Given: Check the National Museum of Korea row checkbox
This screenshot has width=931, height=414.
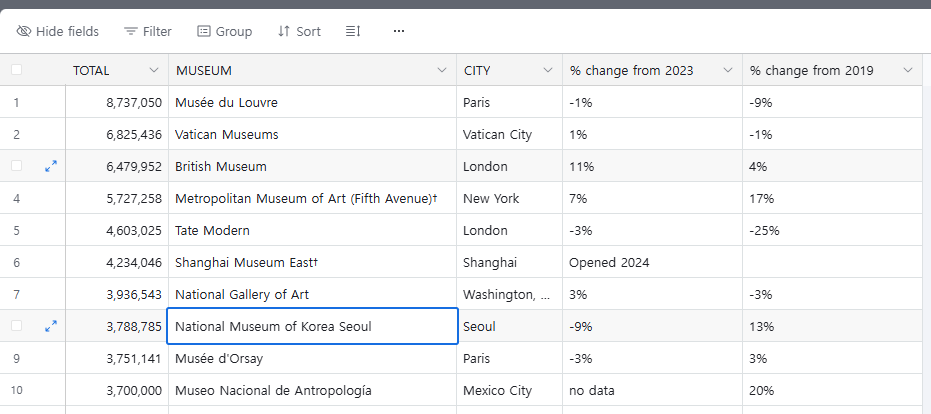Looking at the screenshot, I should [16, 326].
